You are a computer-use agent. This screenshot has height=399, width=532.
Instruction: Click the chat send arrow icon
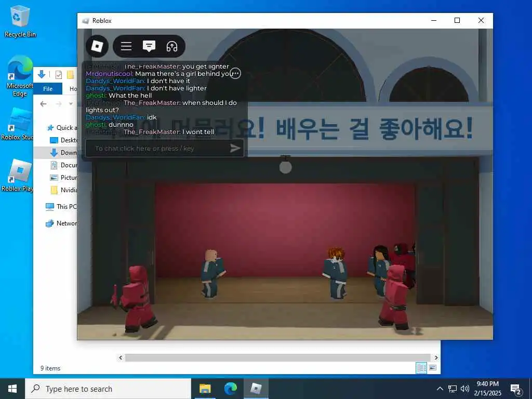pyautogui.click(x=235, y=148)
